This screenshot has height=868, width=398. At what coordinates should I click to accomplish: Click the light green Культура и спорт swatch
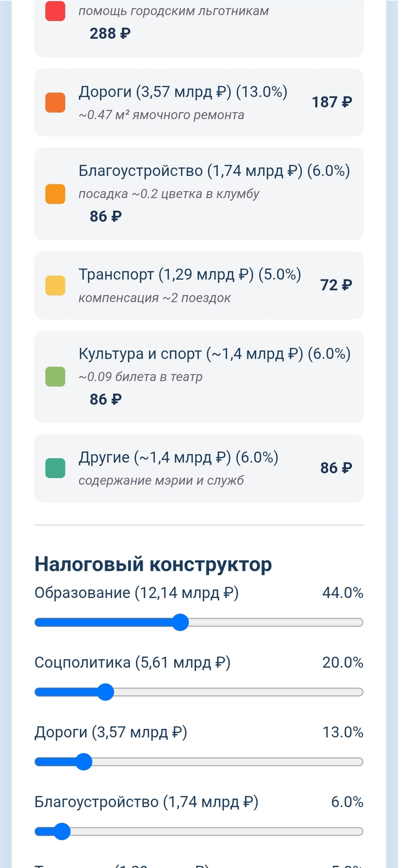pos(55,377)
